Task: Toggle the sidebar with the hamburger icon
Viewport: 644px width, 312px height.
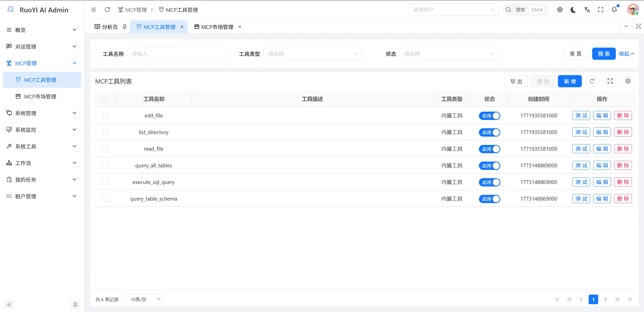Action: [x=94, y=10]
